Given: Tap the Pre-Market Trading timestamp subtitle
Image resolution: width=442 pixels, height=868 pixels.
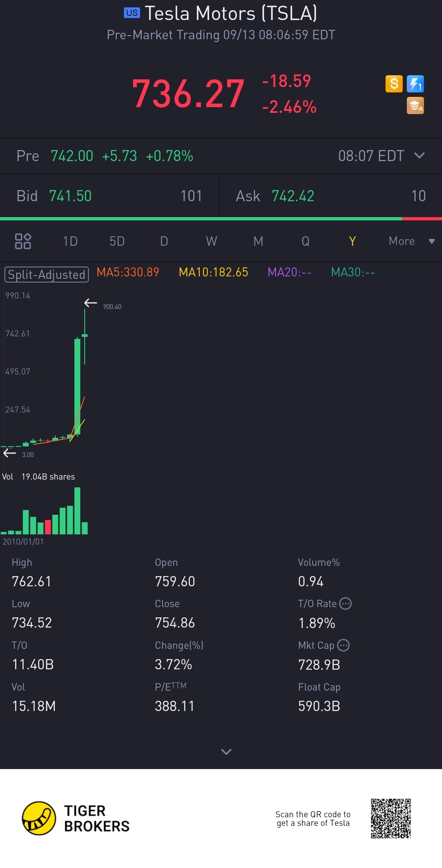Looking at the screenshot, I should click(221, 35).
